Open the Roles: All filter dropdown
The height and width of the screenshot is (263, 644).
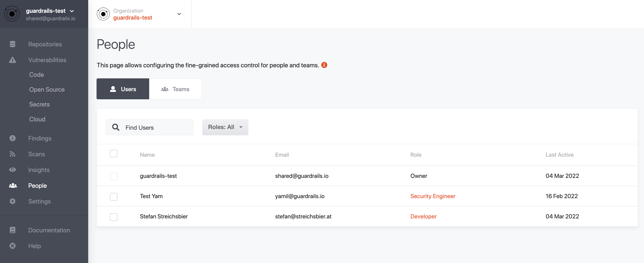click(225, 127)
